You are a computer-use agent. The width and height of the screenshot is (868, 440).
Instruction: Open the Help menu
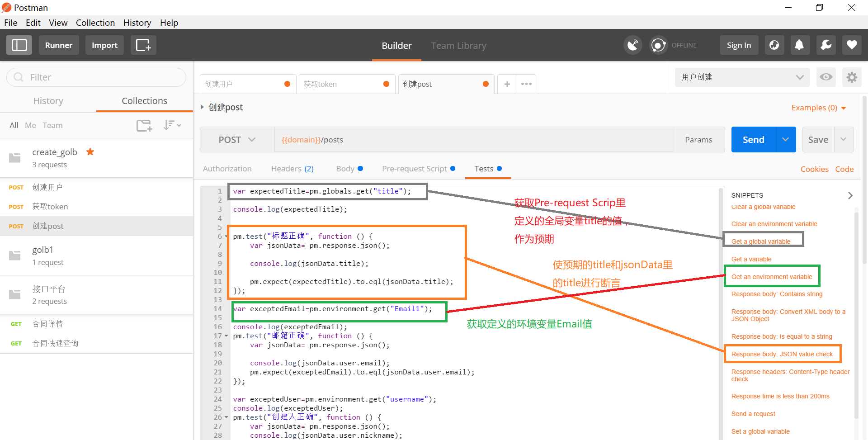pyautogui.click(x=169, y=23)
